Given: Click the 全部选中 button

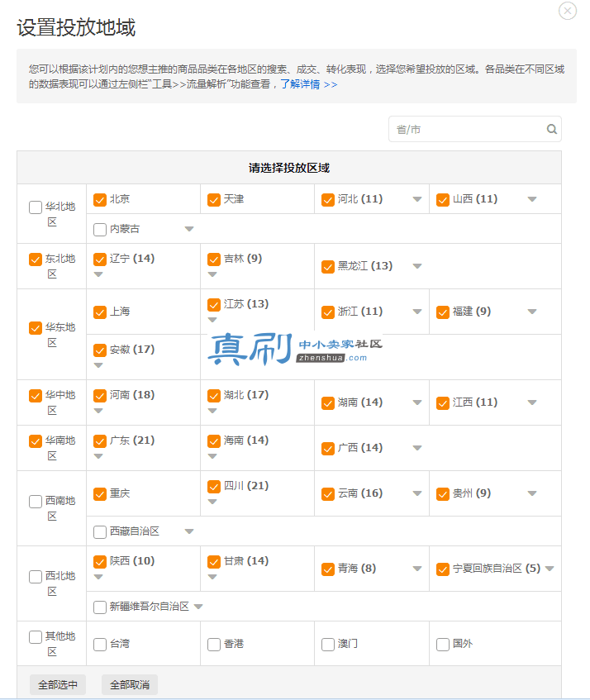Looking at the screenshot, I should (58, 685).
